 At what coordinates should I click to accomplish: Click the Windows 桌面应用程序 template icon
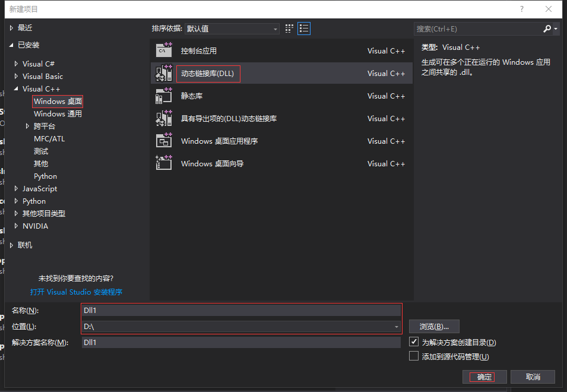[x=164, y=141]
